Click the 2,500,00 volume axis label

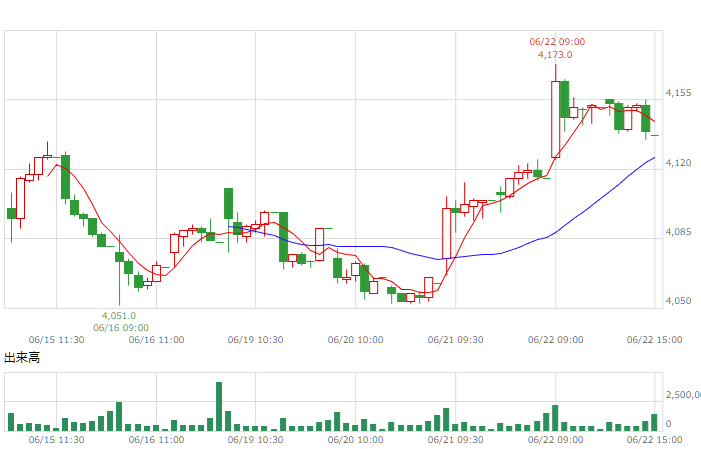click(683, 394)
